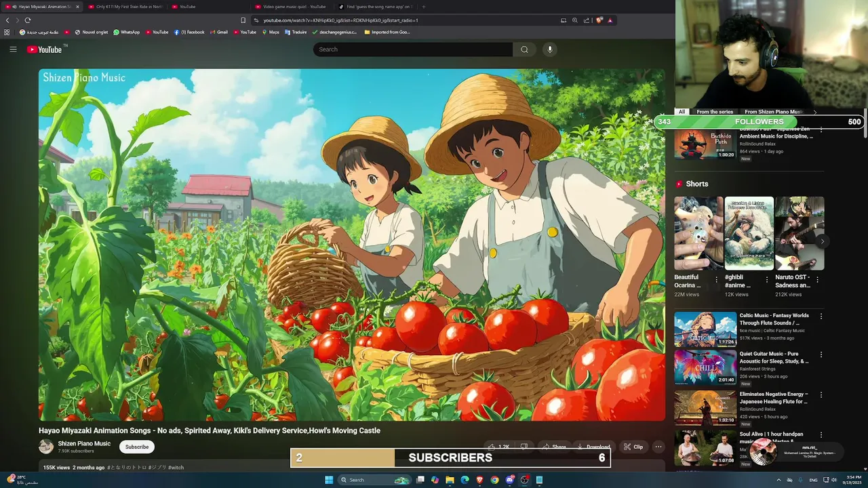
Task: Open Task View from the taskbar
Action: (x=420, y=480)
